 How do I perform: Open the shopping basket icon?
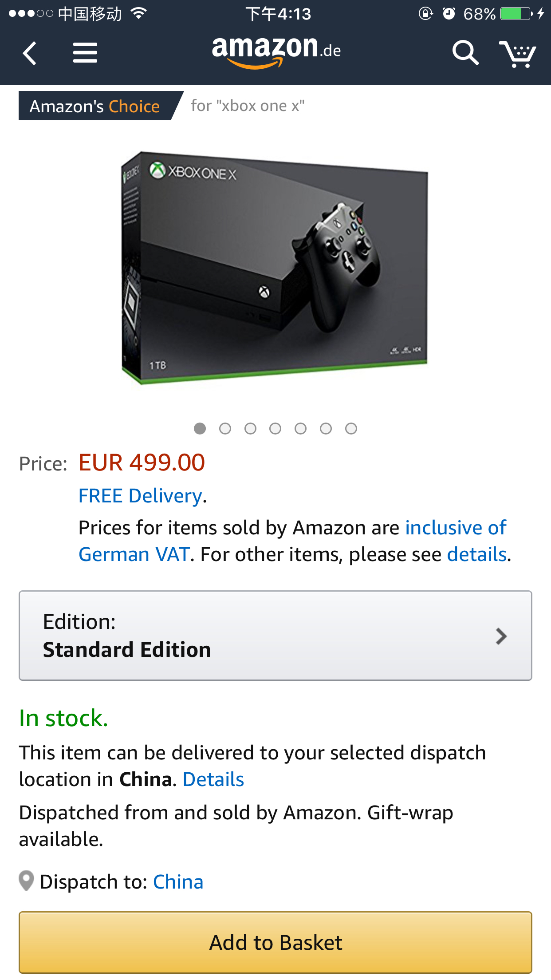point(517,54)
